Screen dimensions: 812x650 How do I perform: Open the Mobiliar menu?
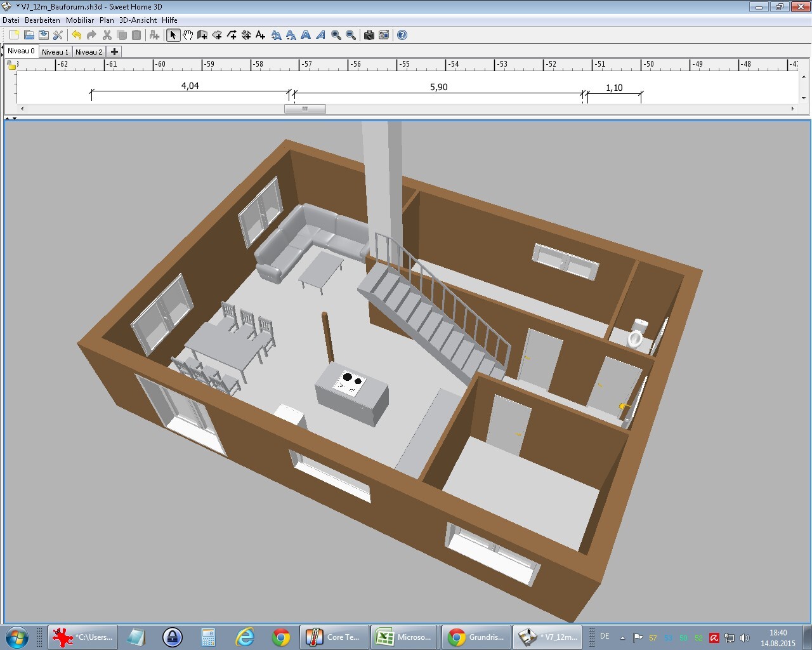tap(79, 20)
